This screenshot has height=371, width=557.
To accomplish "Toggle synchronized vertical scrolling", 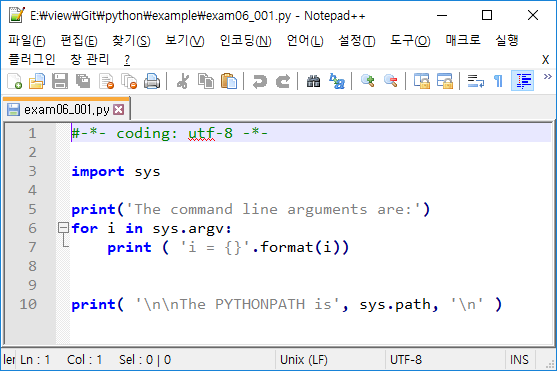I will pyautogui.click(x=422, y=81).
